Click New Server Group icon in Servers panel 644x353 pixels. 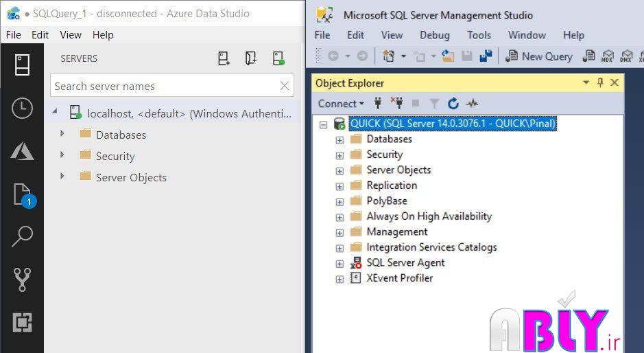pos(251,58)
